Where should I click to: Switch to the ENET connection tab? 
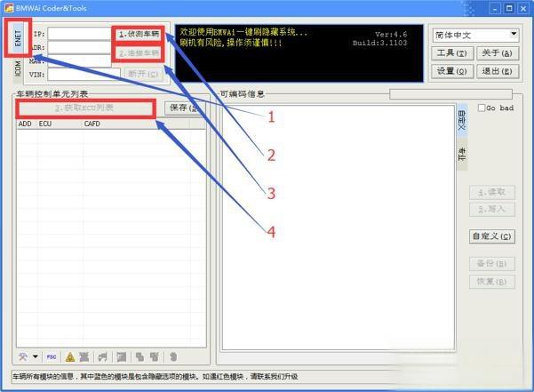tap(18, 38)
